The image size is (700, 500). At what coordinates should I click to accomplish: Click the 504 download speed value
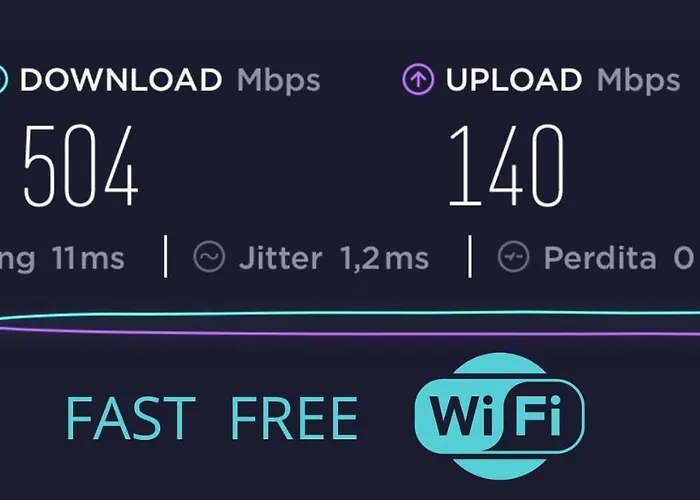pyautogui.click(x=81, y=166)
